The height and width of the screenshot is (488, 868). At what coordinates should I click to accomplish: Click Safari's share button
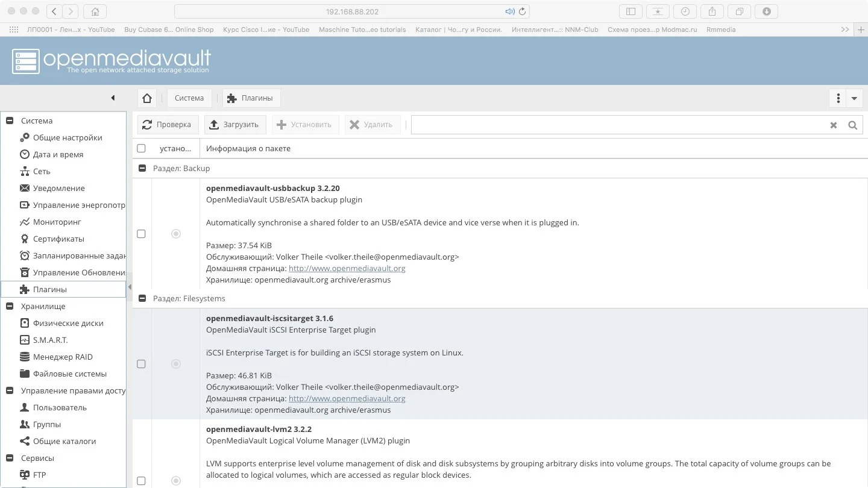click(x=712, y=11)
